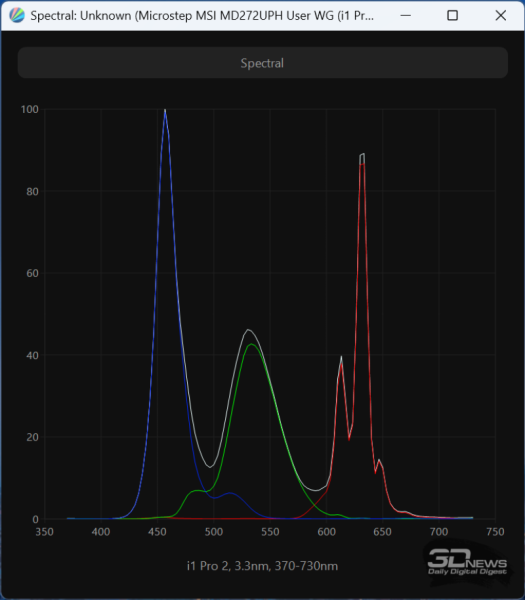Viewport: 525px width, 600px height.
Task: Click the 60 label on the Y axis
Action: [x=33, y=273]
